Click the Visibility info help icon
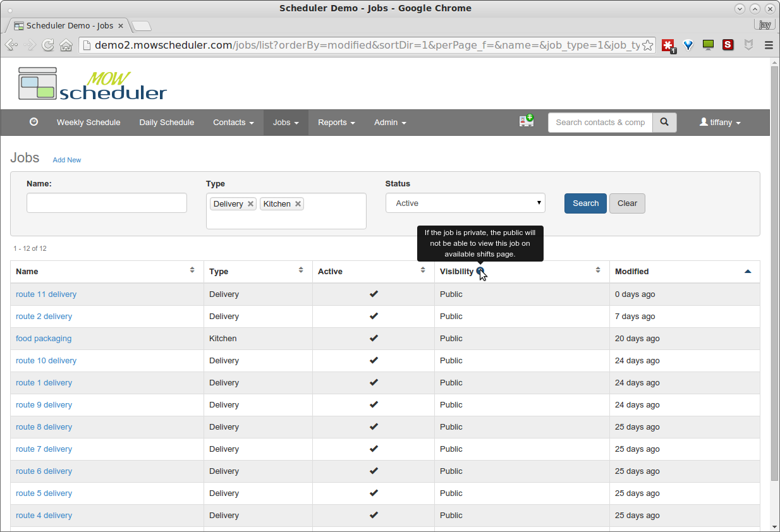The height and width of the screenshot is (532, 780). 480,271
